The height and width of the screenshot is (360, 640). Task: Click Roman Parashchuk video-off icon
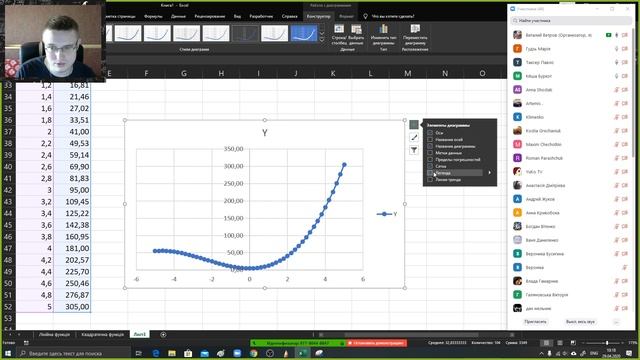point(624,158)
